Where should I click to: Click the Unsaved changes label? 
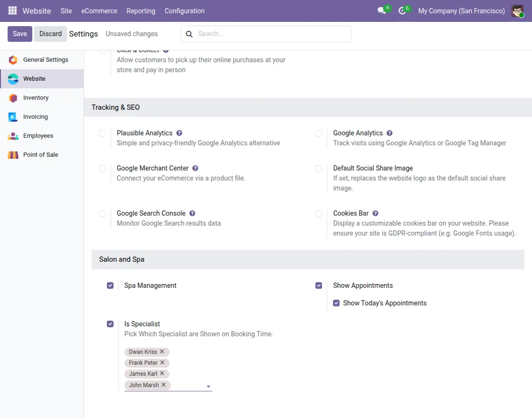(132, 34)
